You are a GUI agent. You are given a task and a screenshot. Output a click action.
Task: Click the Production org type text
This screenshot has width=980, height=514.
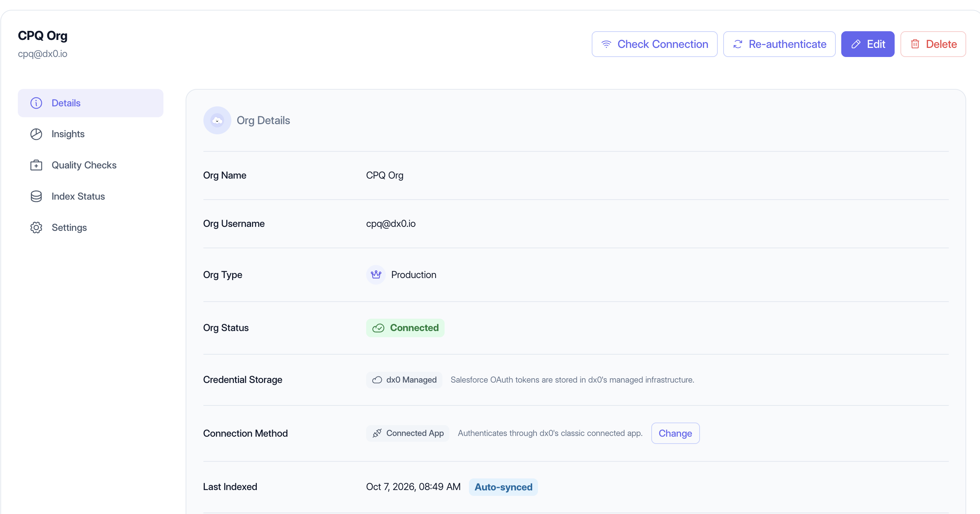(x=413, y=275)
